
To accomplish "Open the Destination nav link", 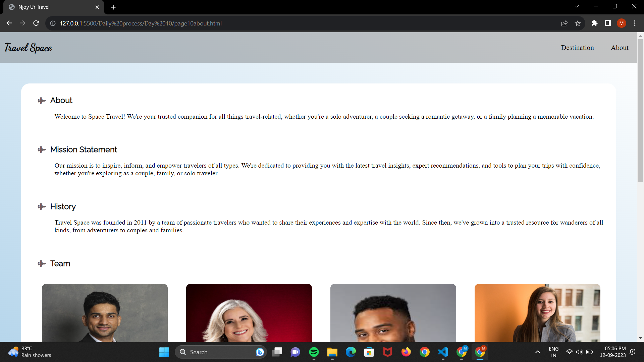I will (x=577, y=48).
